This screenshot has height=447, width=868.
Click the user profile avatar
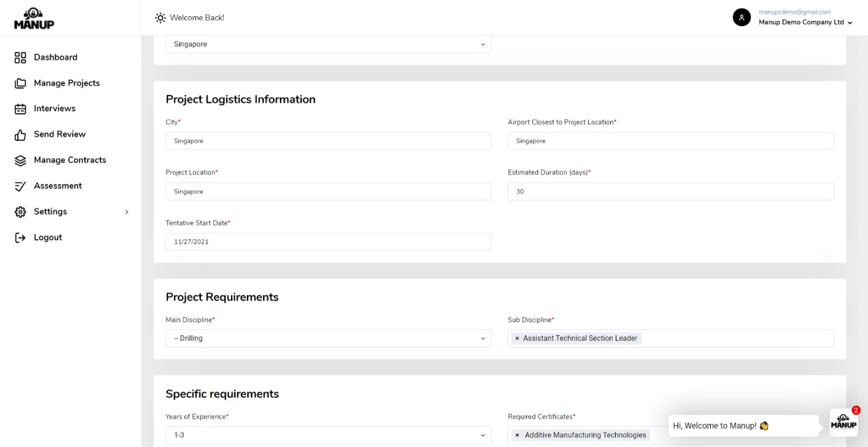pyautogui.click(x=742, y=17)
